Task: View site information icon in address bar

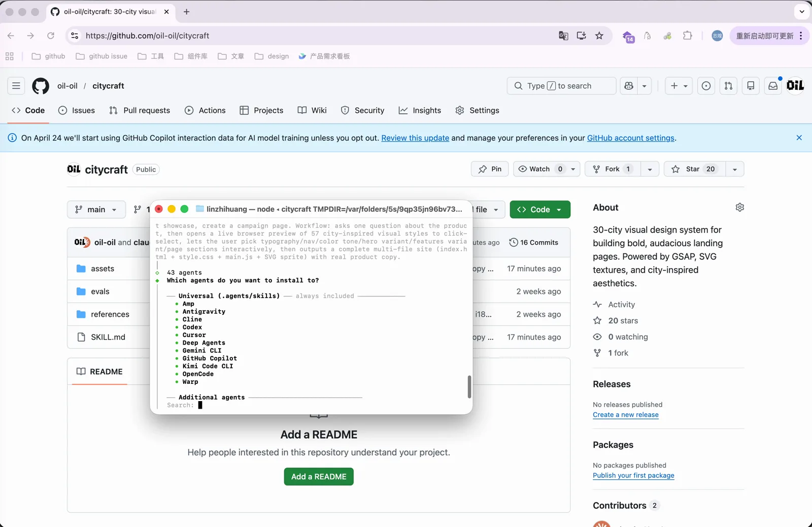Action: coord(75,36)
